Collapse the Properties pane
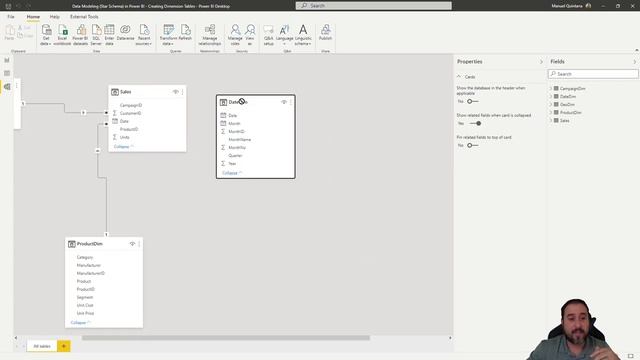This screenshot has width=640, height=360. [541, 62]
